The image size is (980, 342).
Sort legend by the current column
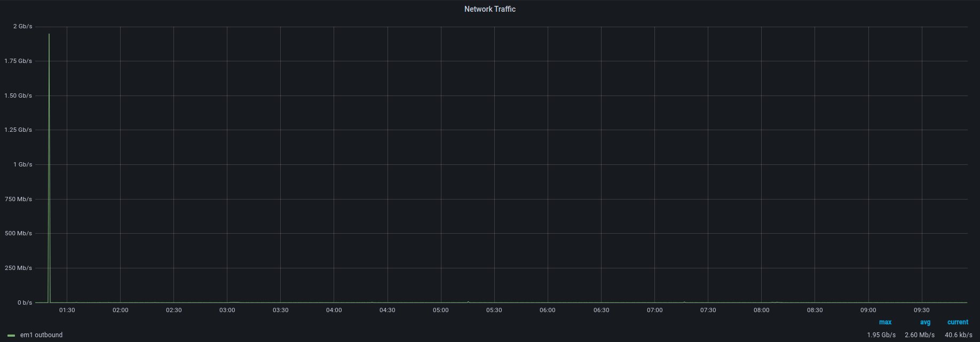958,322
